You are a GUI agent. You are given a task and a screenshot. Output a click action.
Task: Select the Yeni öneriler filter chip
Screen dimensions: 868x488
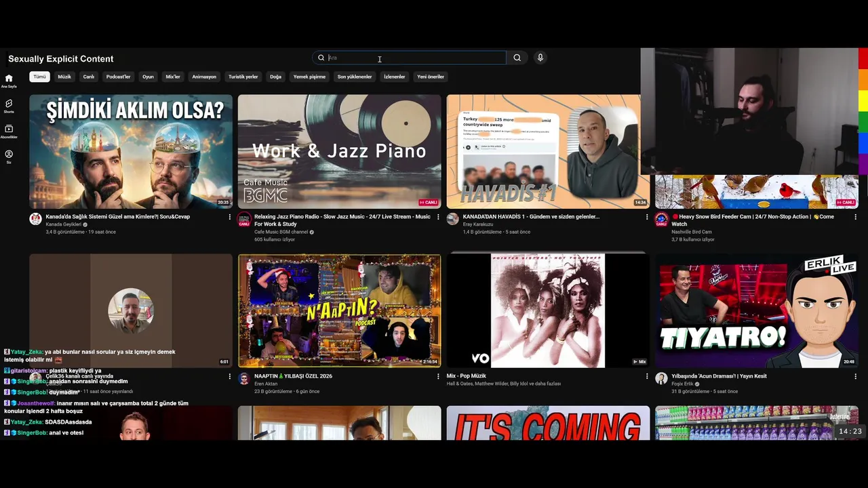(x=431, y=77)
